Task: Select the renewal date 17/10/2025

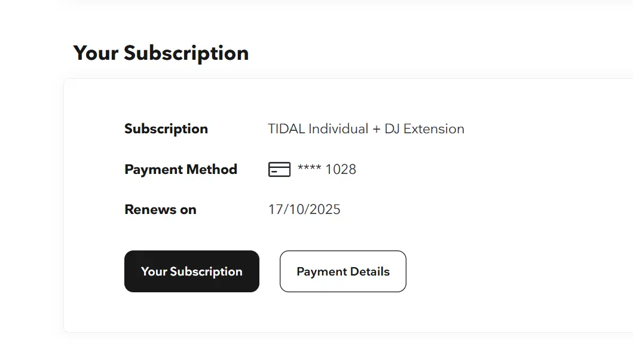Action: point(304,209)
